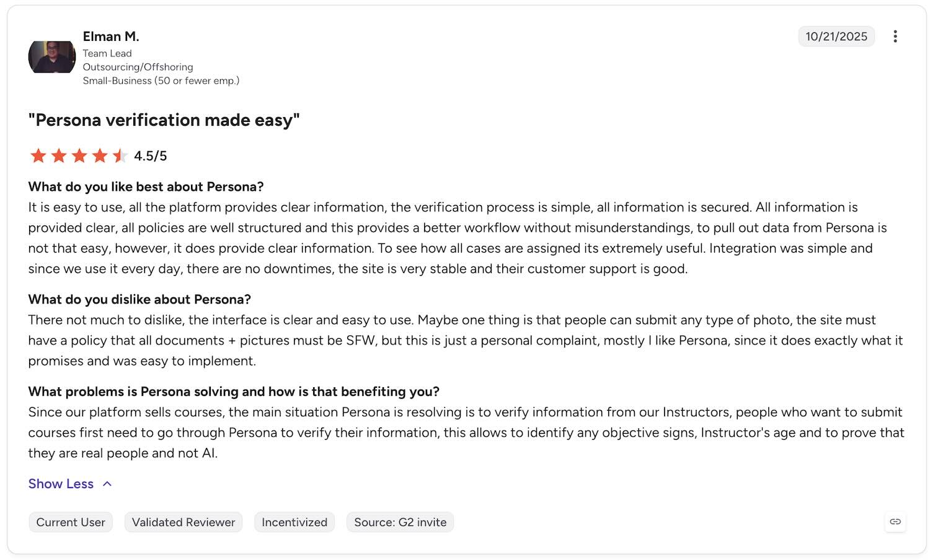Click the Outsourcing/Offshoring industry label
This screenshot has width=930, height=560.
pyautogui.click(x=138, y=67)
